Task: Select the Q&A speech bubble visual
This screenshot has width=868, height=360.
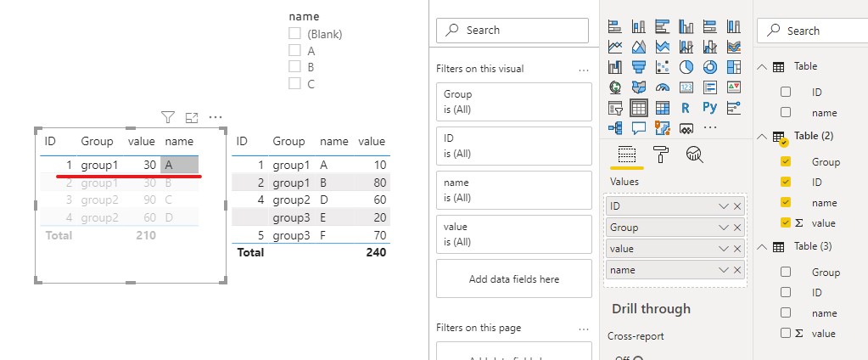Action: click(639, 128)
